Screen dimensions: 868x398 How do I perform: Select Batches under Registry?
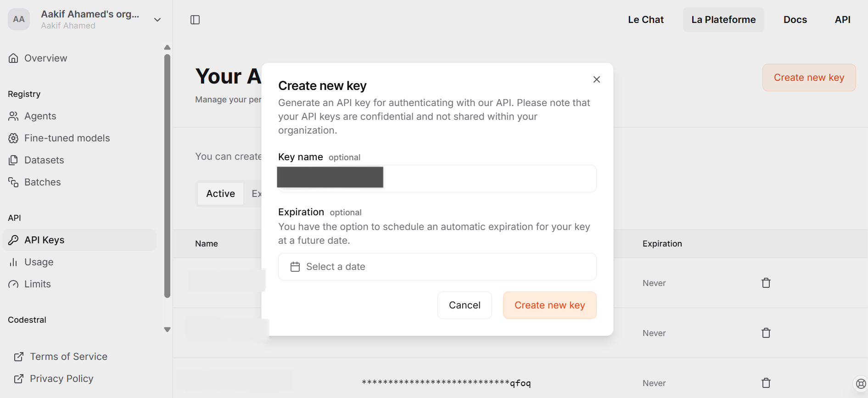click(x=43, y=182)
